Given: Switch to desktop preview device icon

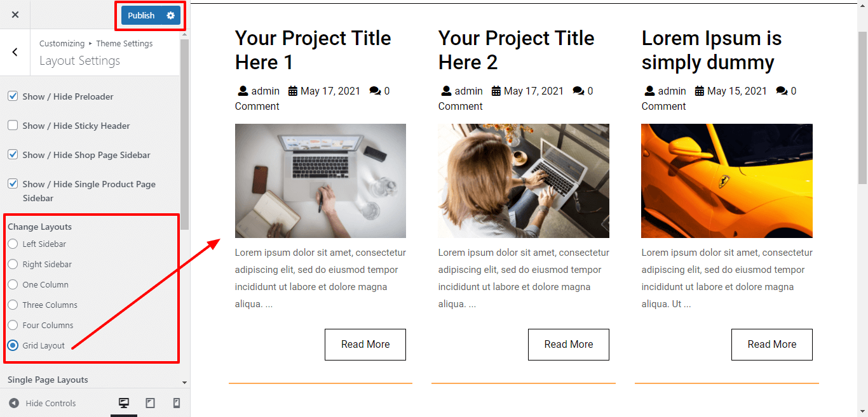Looking at the screenshot, I should tap(124, 403).
